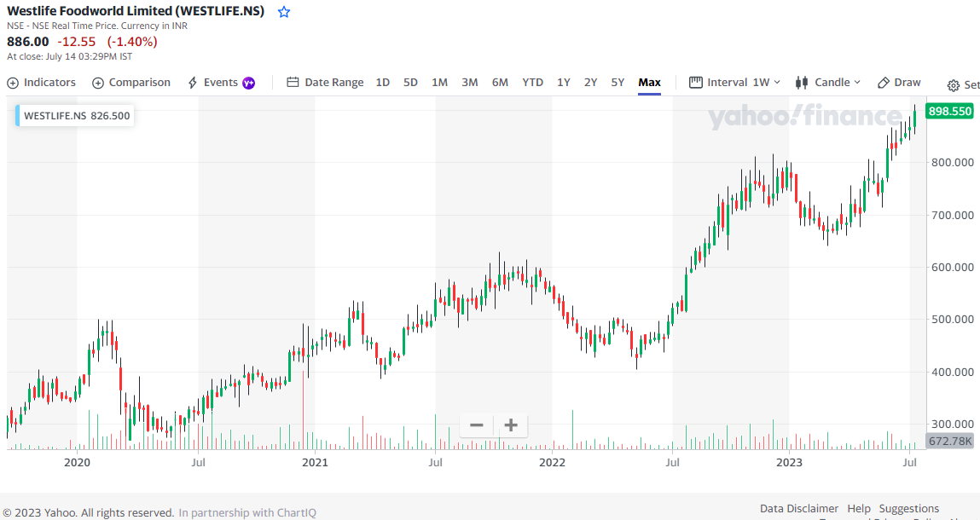980x520 pixels.
Task: Add WESTLIFE.NS to watchlist star
Action: coord(284,12)
